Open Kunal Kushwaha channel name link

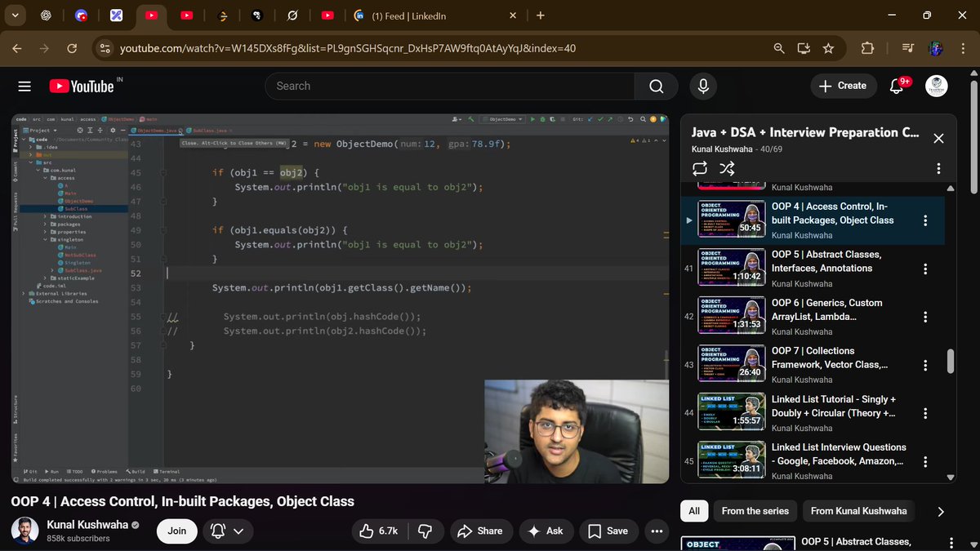tap(86, 525)
